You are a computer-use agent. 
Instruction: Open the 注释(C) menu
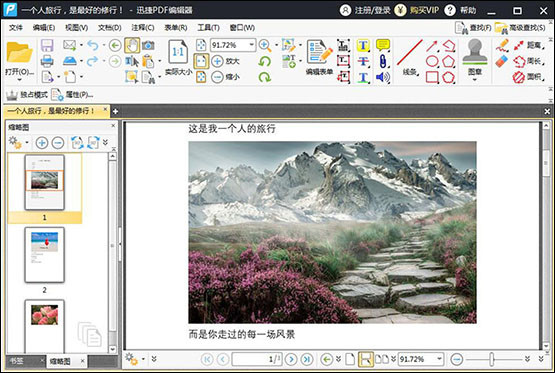(x=143, y=28)
